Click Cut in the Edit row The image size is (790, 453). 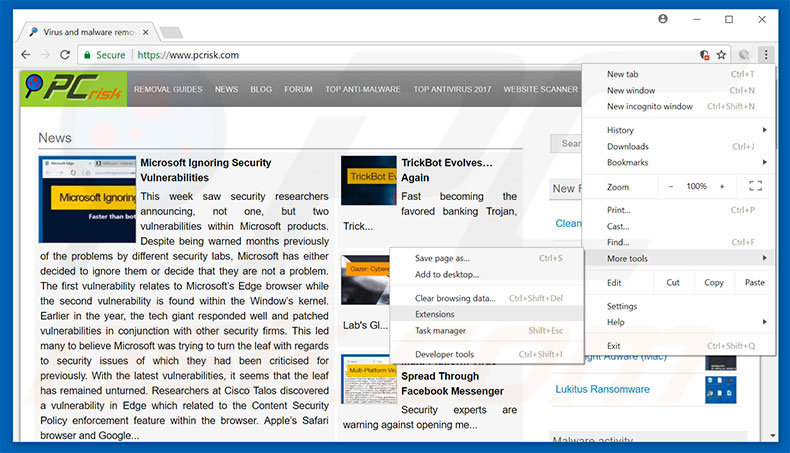pos(673,283)
